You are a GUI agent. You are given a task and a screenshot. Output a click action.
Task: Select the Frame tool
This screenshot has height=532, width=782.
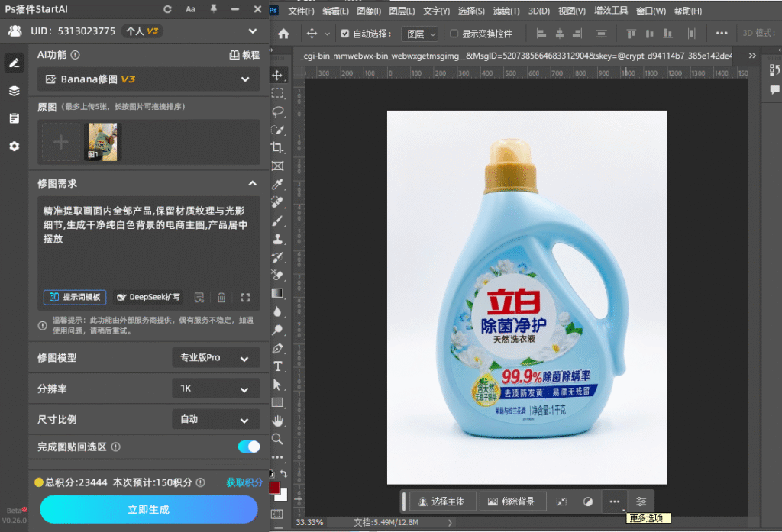277,166
